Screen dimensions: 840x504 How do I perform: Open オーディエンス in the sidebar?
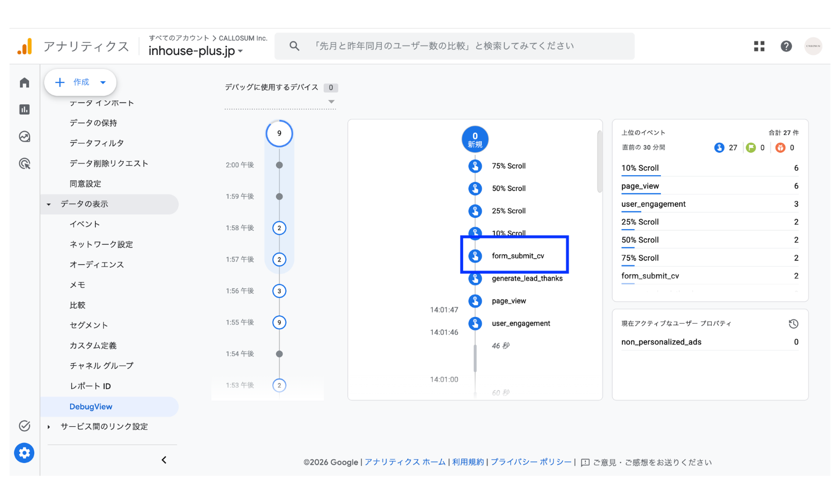point(97,264)
